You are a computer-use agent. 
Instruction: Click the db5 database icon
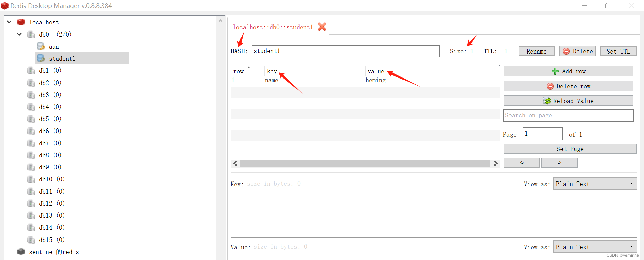click(31, 119)
